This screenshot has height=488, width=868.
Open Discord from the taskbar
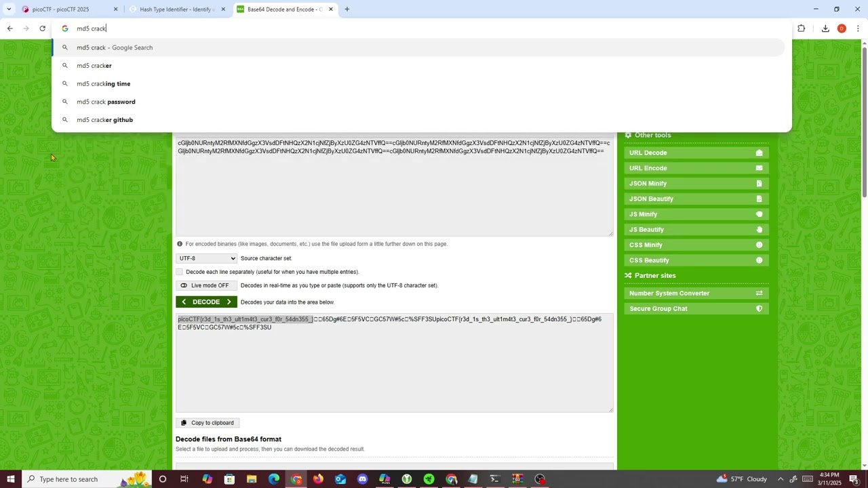click(362, 479)
